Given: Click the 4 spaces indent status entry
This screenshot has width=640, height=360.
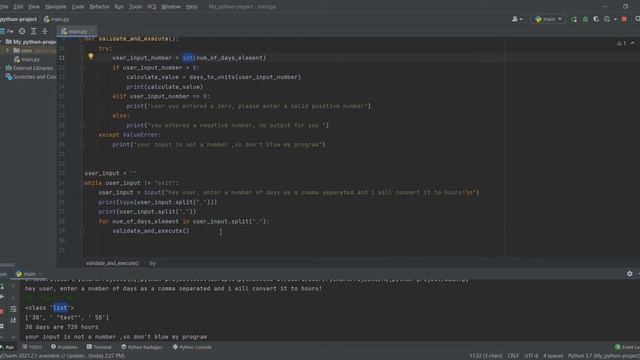Looking at the screenshot, I should coord(553,356).
